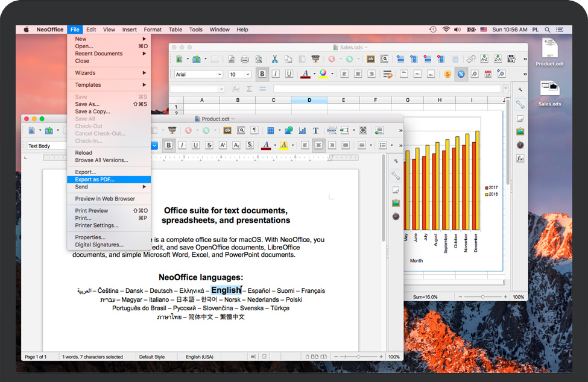Screen dimensions: 588x382
Task: Click English (USA) language in status bar
Action: 199,357
